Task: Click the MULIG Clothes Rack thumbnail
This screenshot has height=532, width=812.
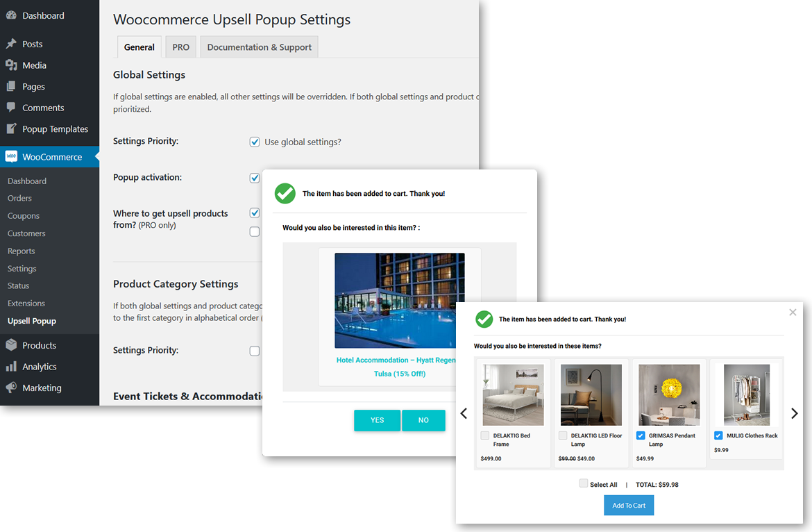Action: [747, 394]
